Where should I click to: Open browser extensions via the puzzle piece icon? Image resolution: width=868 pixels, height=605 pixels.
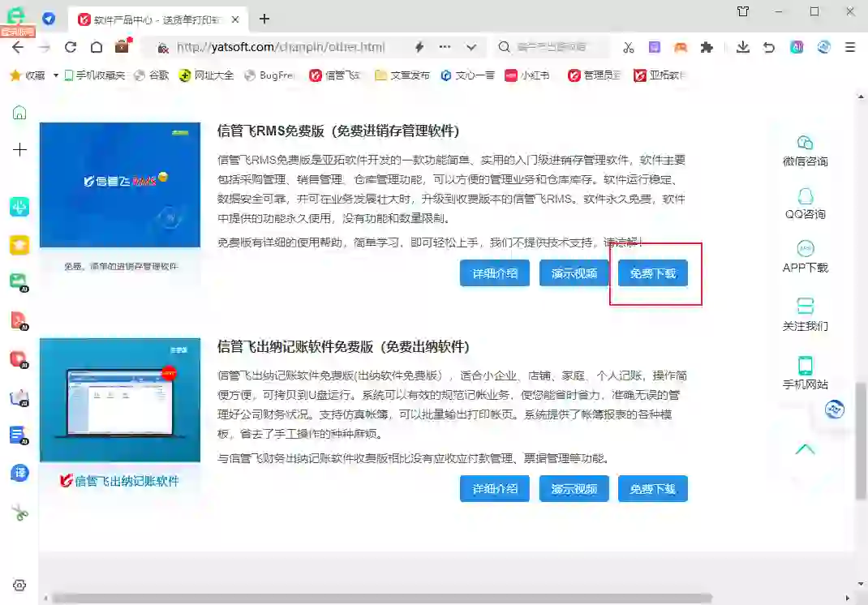pyautogui.click(x=707, y=48)
